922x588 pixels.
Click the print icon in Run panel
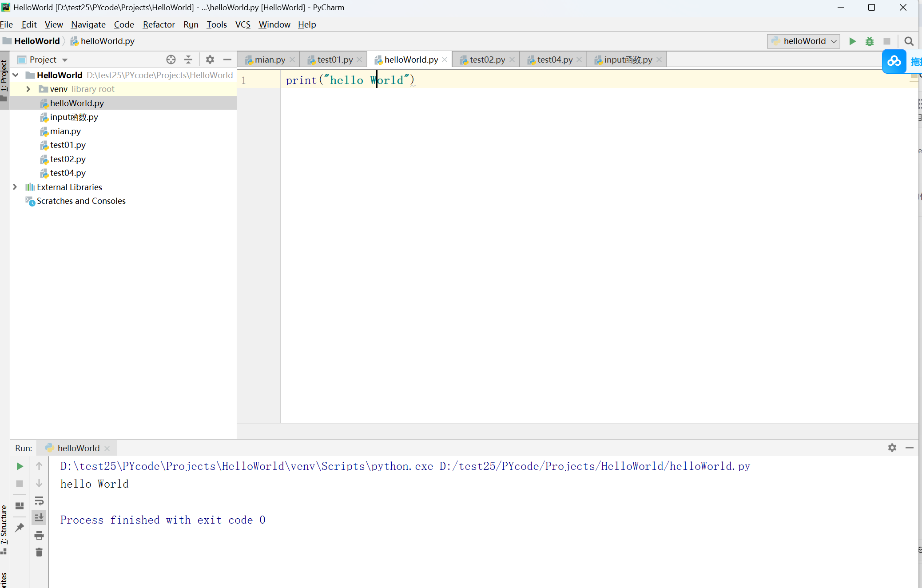[39, 535]
